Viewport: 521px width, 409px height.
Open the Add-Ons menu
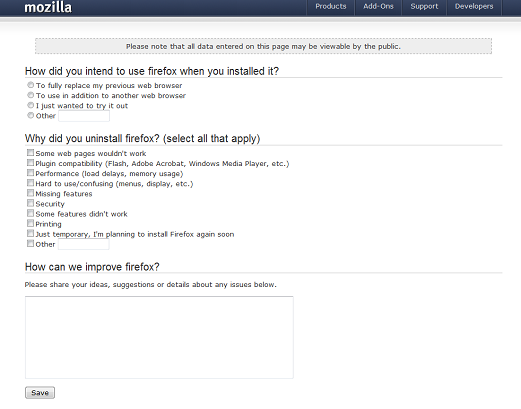(378, 7)
